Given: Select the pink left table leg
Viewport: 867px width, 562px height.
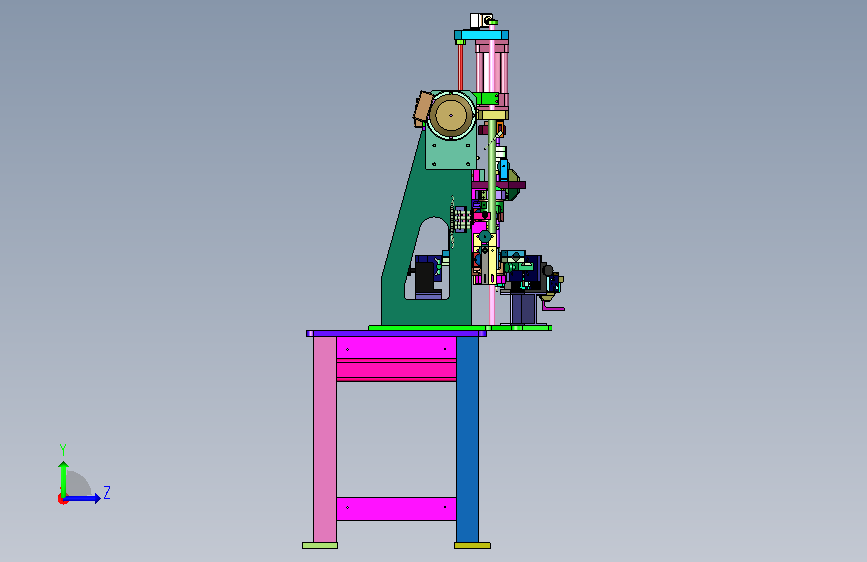Looking at the screenshot, I should [x=325, y=439].
